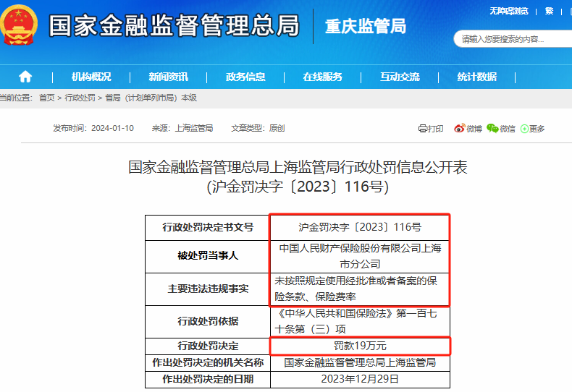Click 无障碍浏览 accessibility link

tap(508, 11)
